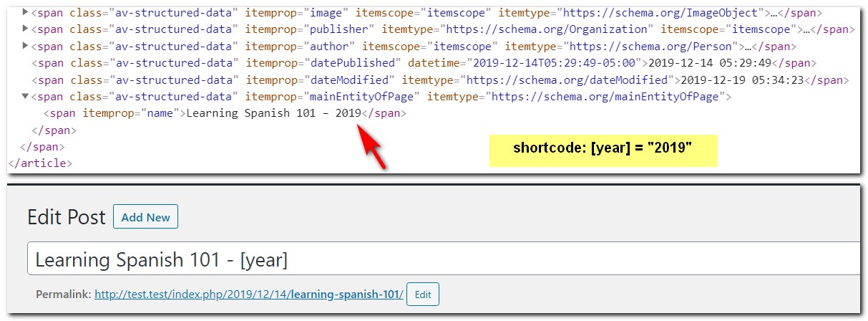The width and height of the screenshot is (868, 321).
Task: Collapse the mainEntityOfPage span node
Action: coord(26,96)
